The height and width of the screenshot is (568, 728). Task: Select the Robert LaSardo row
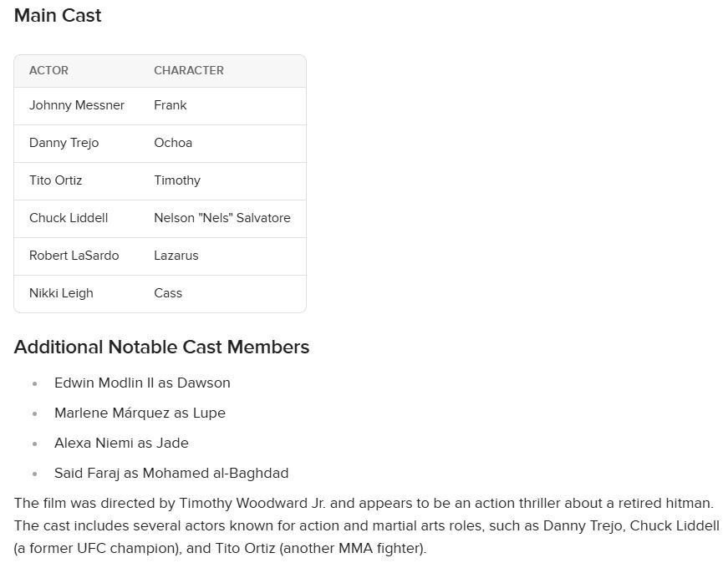click(160, 256)
